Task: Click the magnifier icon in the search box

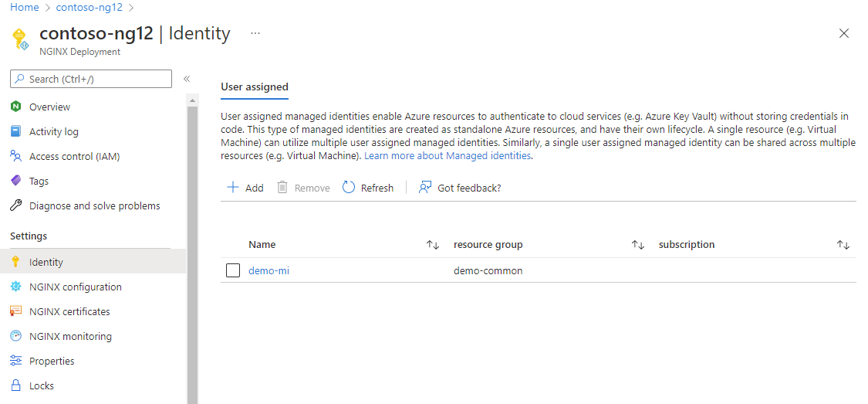Action: [19, 80]
